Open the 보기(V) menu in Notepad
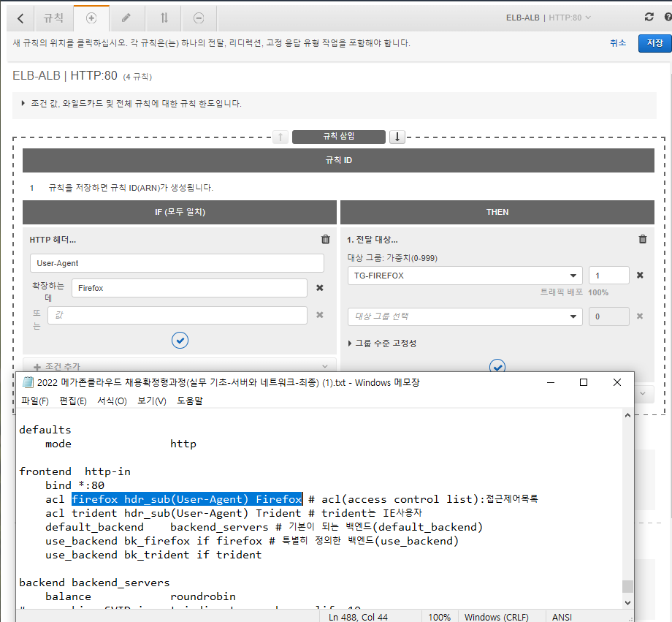The image size is (672, 622). pos(152,401)
